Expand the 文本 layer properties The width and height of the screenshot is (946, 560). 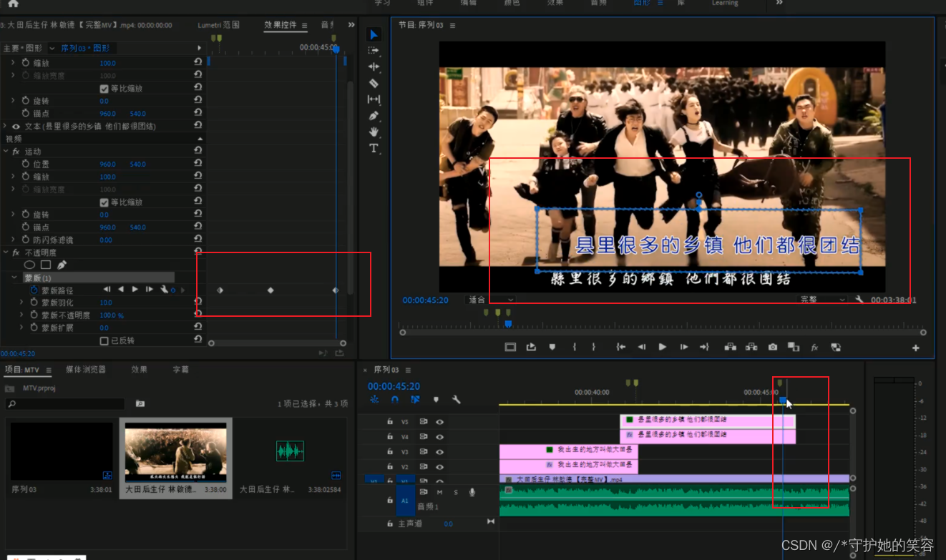point(6,127)
